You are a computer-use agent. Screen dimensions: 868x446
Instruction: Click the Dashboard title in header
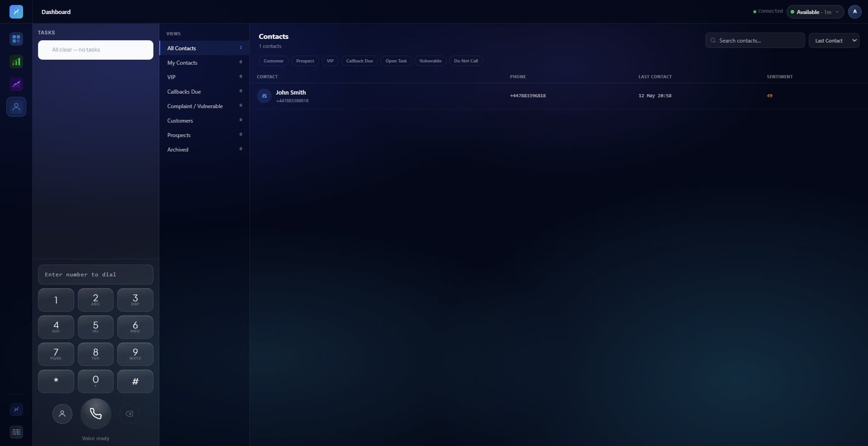[x=56, y=12]
